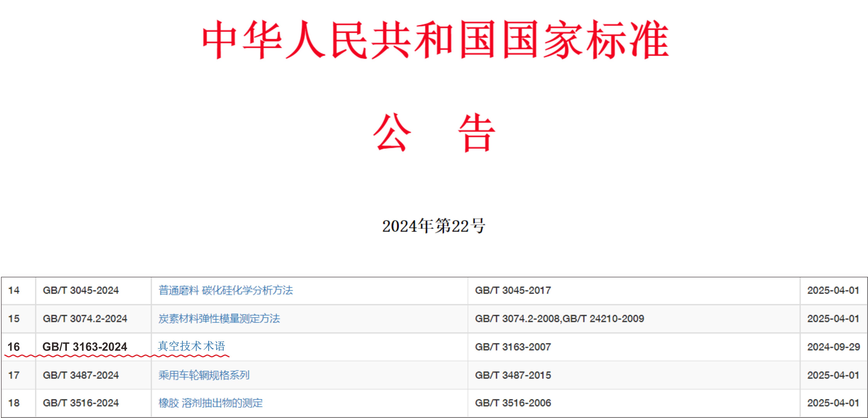Open the 普通磨料 碳化硅化学分析方法 link
868x418 pixels.
[x=225, y=290]
